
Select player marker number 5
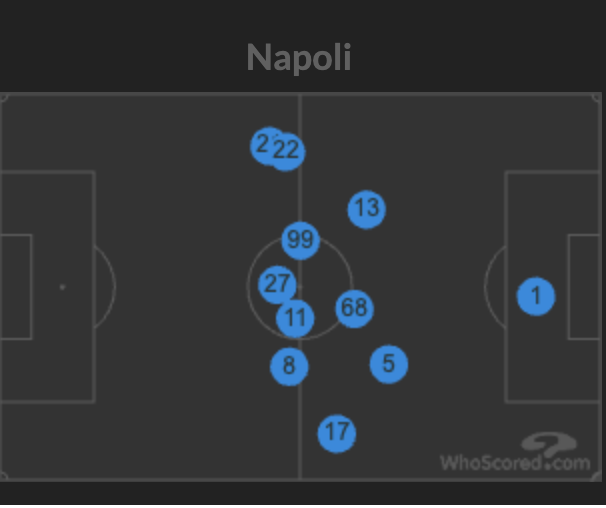click(x=389, y=364)
